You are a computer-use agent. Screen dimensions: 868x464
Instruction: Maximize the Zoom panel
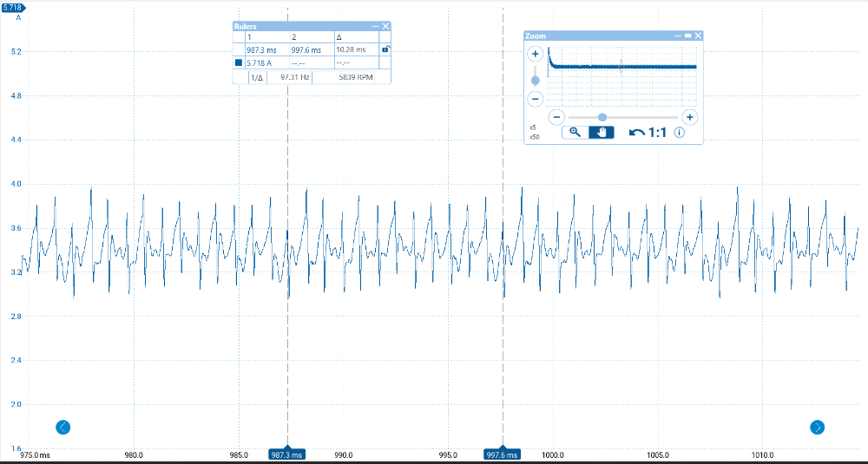pos(687,36)
